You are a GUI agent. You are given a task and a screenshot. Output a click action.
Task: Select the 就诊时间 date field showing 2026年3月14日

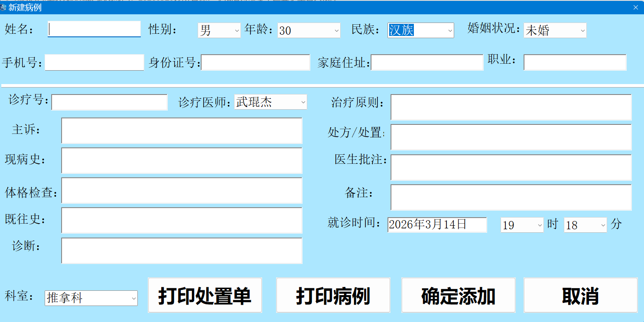[437, 225]
